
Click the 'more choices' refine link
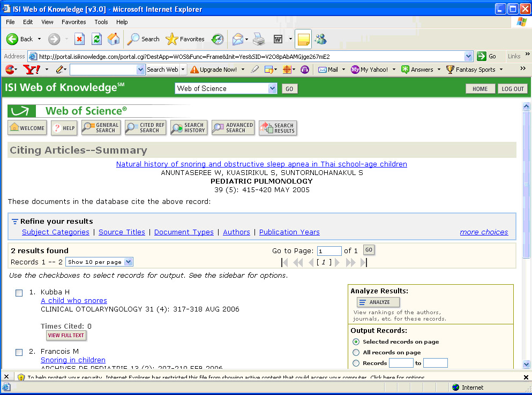(484, 232)
